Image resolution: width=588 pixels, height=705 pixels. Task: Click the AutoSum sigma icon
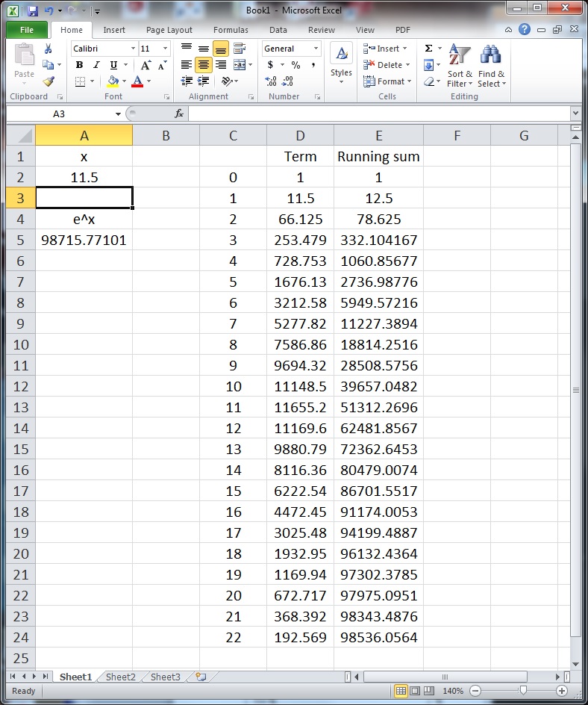(x=429, y=49)
